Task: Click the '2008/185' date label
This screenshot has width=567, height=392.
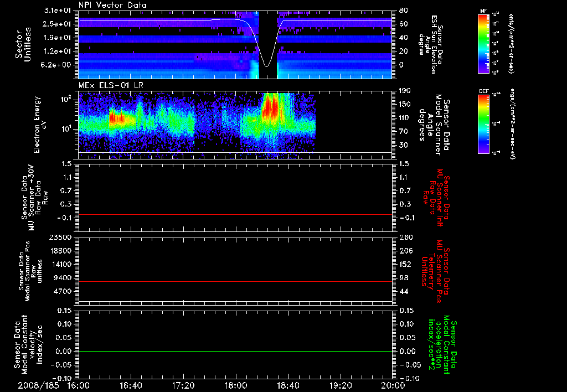Action: 38,385
